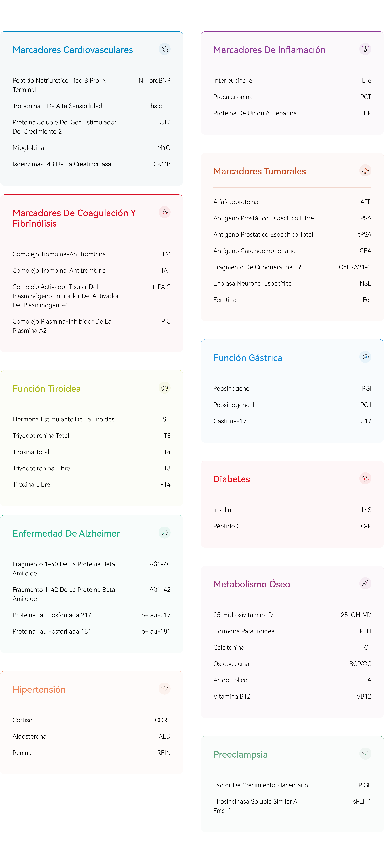Image resolution: width=384 pixels, height=868 pixels.
Task: Click the stomach icon in Función Gástrica
Action: point(365,357)
